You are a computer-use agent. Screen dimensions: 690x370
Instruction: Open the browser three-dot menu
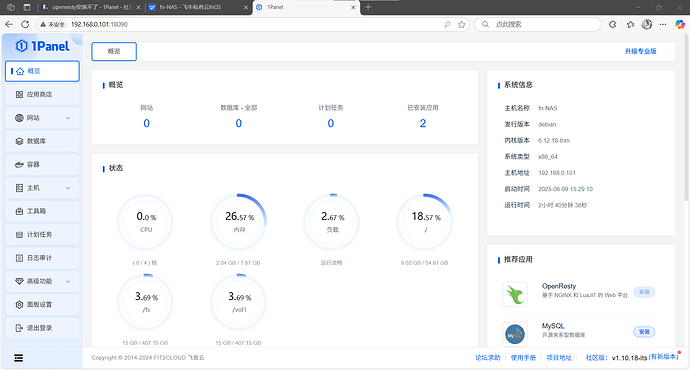click(663, 25)
